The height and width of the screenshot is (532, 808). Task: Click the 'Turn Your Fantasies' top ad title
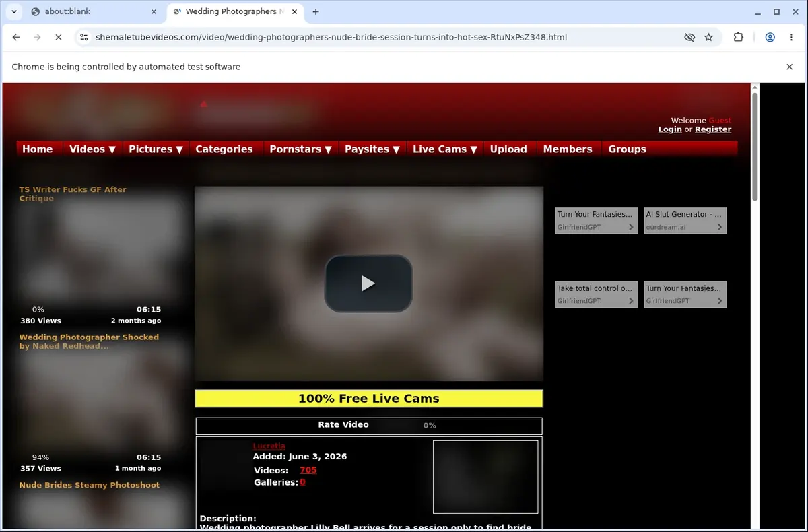pyautogui.click(x=595, y=214)
